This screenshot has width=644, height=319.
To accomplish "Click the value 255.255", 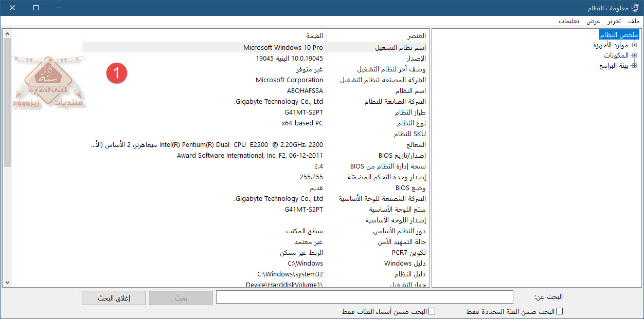I will pyautogui.click(x=311, y=177).
